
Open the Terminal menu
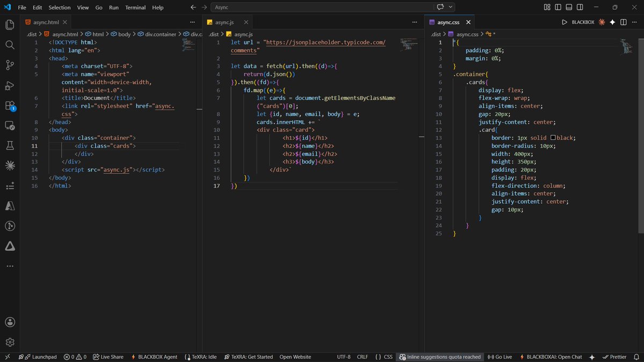[x=135, y=8]
